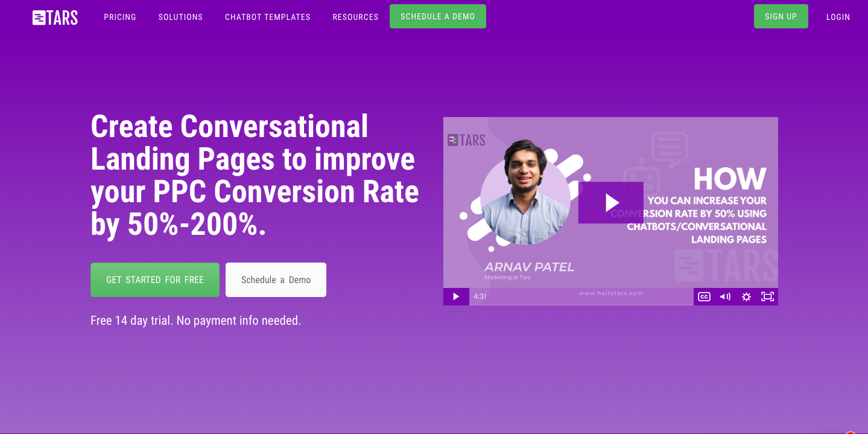Click the small play icon in video control bar

(456, 296)
